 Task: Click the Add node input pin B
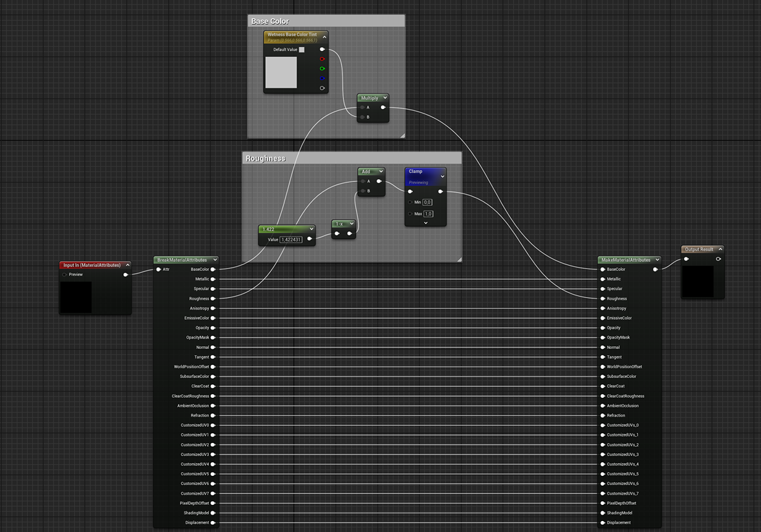click(x=363, y=191)
